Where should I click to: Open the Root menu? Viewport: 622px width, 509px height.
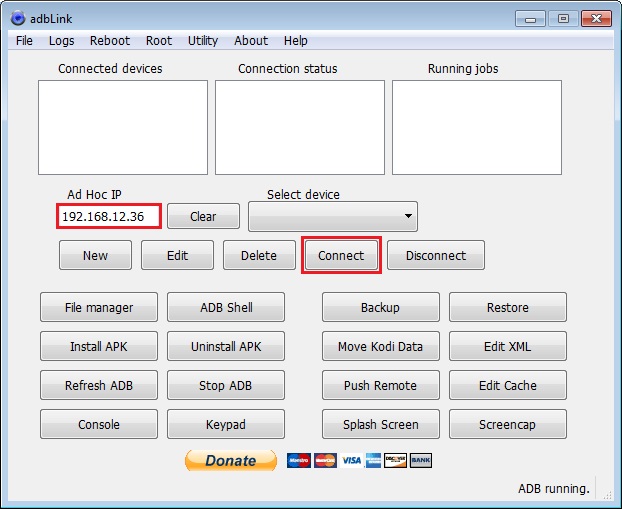click(x=159, y=40)
